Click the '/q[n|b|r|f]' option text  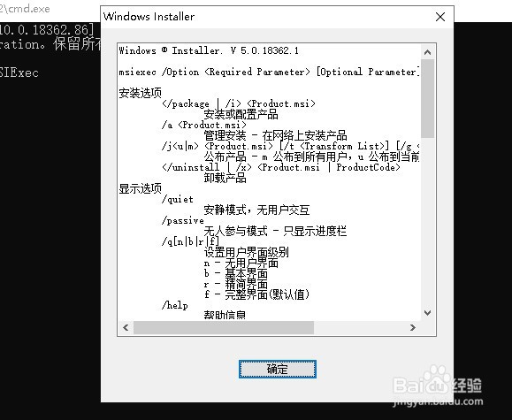point(190,242)
